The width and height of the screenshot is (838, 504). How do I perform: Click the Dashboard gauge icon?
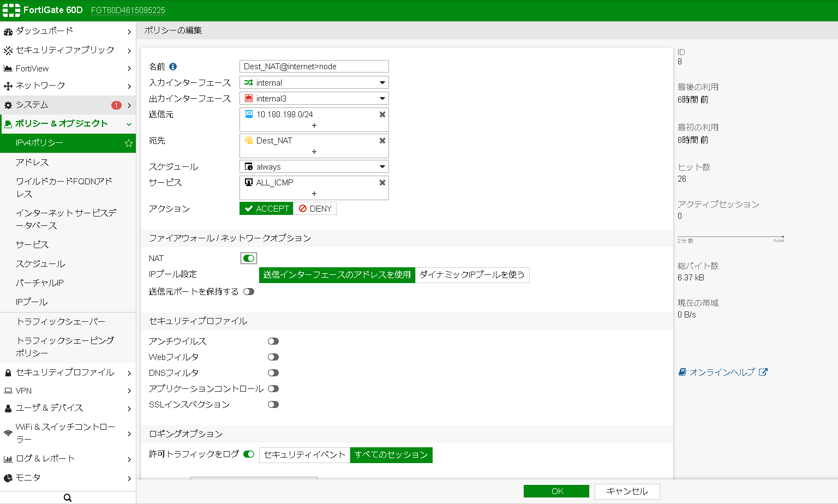[x=8, y=32]
